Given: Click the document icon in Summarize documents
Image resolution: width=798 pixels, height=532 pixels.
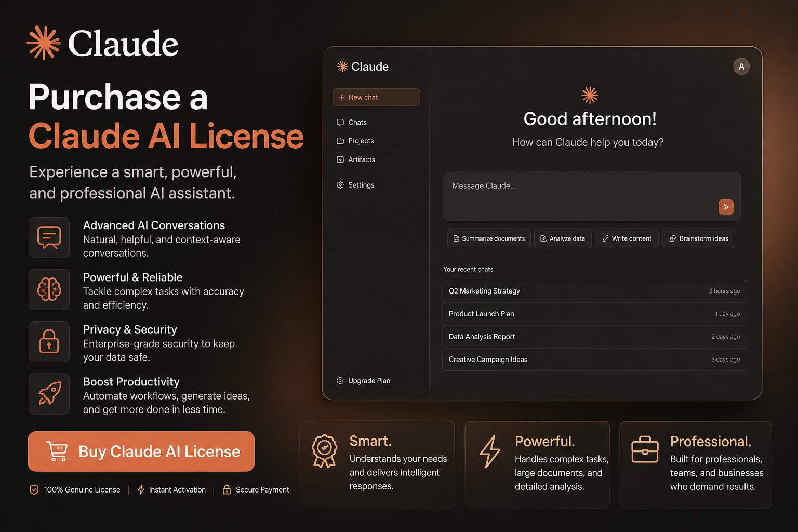Looking at the screenshot, I should tap(456, 238).
